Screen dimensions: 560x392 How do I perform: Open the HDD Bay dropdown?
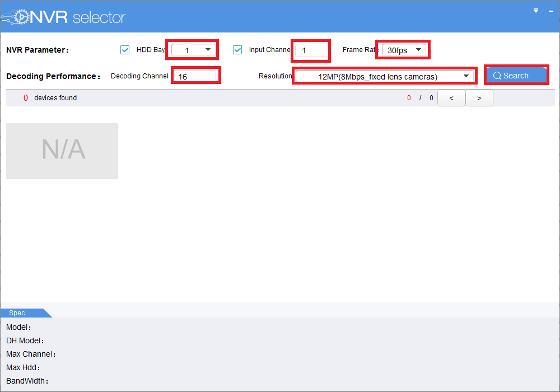[193, 50]
